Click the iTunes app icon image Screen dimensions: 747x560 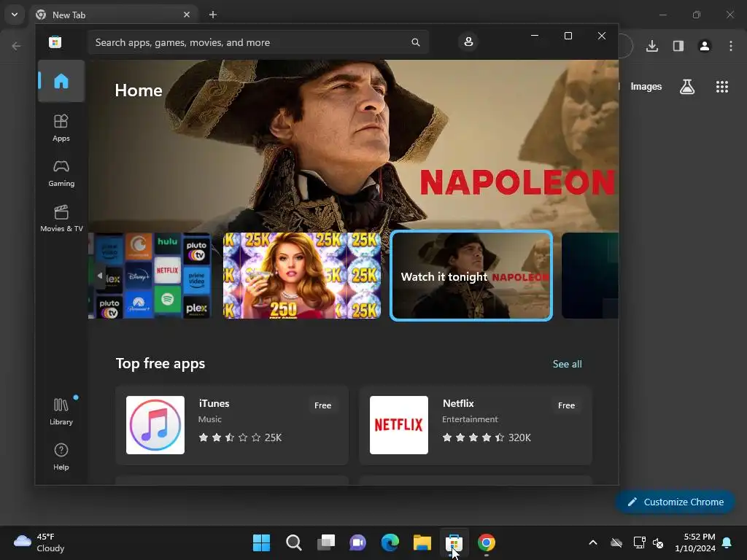pyautogui.click(x=155, y=425)
